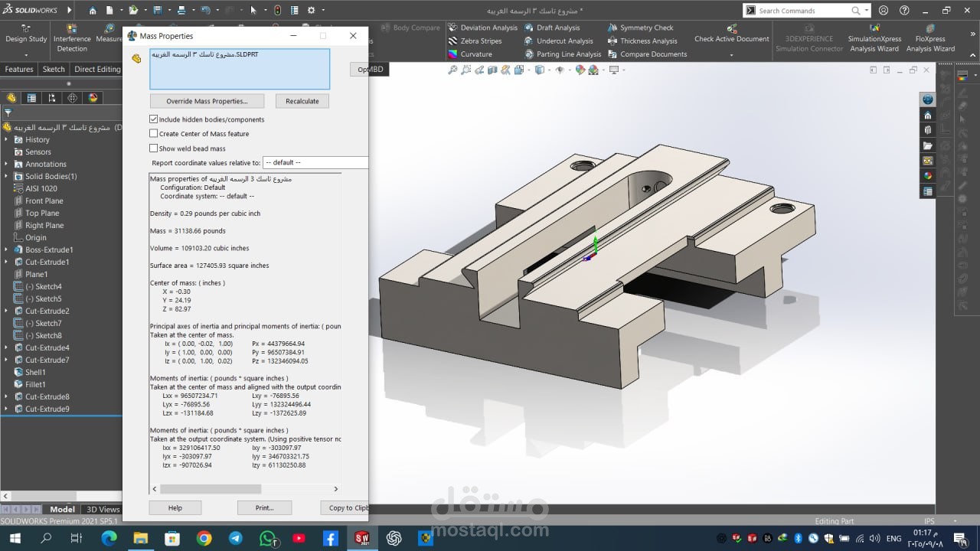Screen dimensions: 980x551
Task: Expand the Cut-Extrude2 feature node
Action: [x=7, y=311]
